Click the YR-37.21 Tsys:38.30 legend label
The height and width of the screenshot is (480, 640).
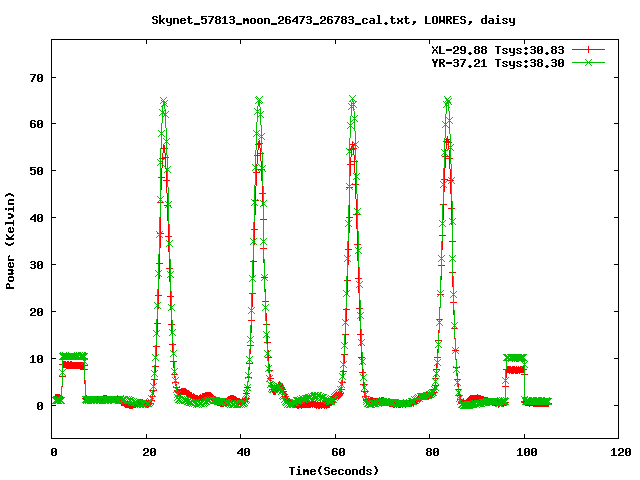[498, 63]
